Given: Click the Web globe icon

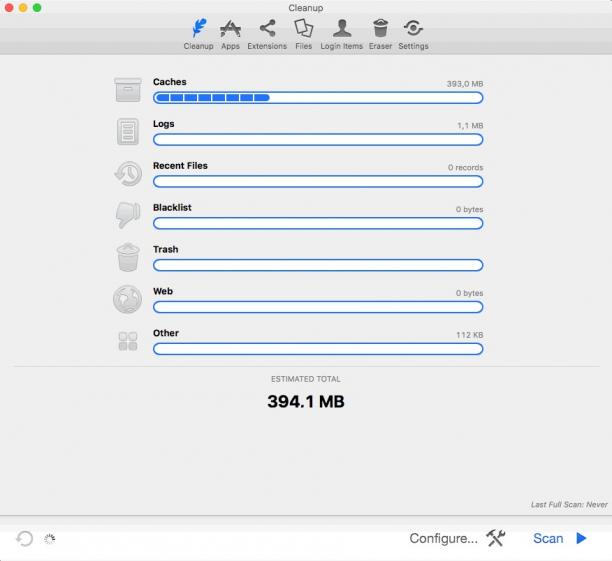Looking at the screenshot, I should 128,299.
